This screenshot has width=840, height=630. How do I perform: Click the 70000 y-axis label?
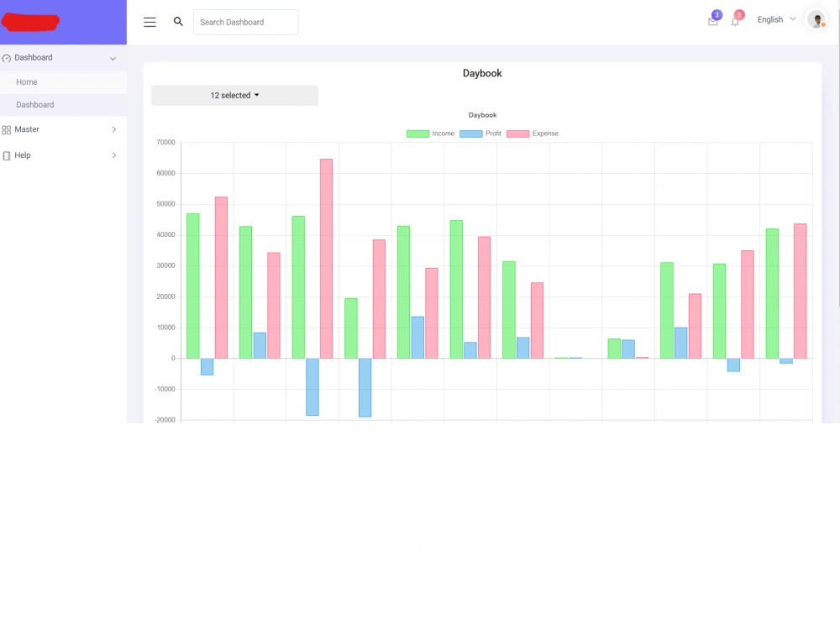point(166,142)
